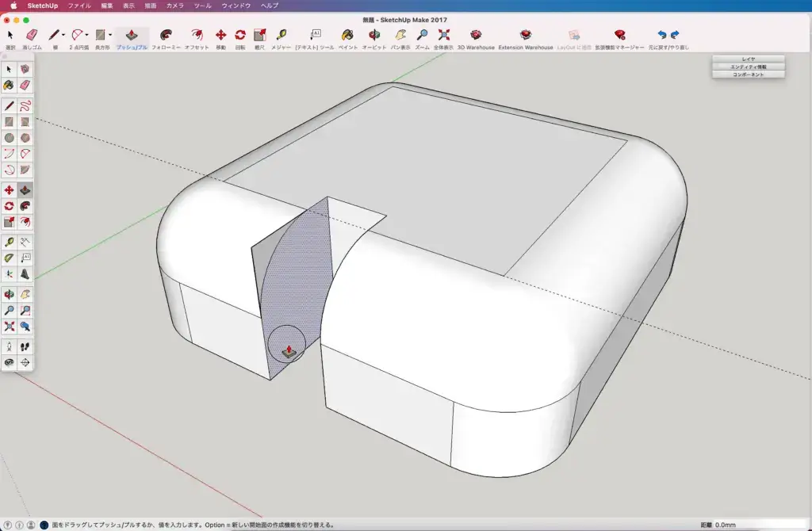Click the Previous view tool in the left palette
Image resolution: width=812 pixels, height=531 pixels.
(25, 326)
